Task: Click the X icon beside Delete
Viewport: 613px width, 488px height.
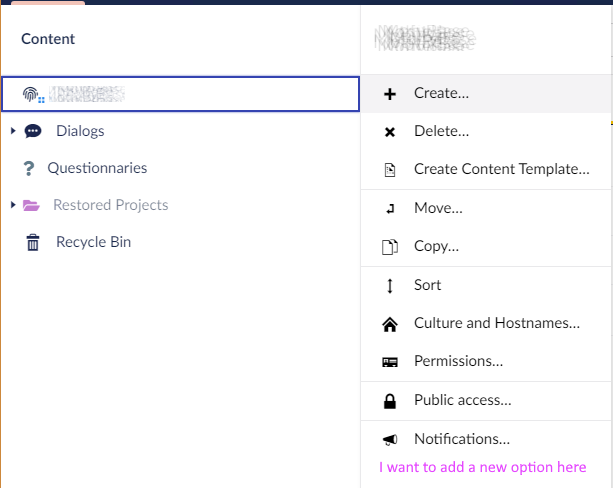Action: pyautogui.click(x=390, y=132)
